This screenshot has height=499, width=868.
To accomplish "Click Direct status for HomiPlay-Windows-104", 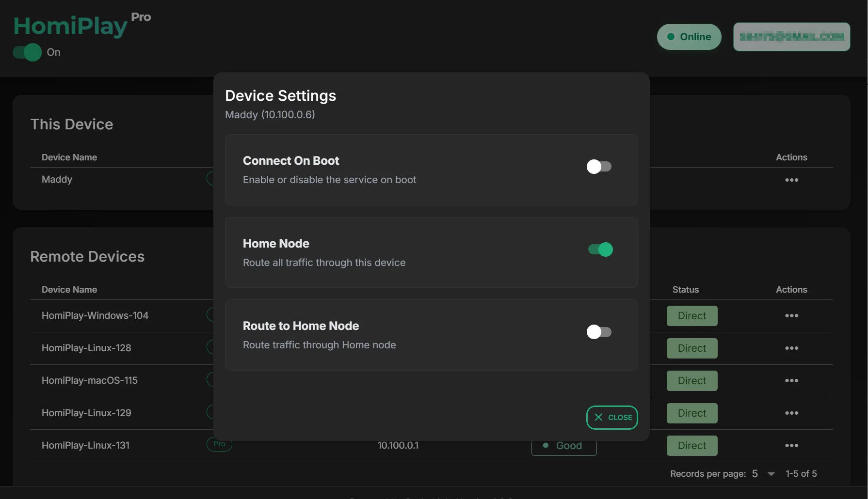I will 691,316.
